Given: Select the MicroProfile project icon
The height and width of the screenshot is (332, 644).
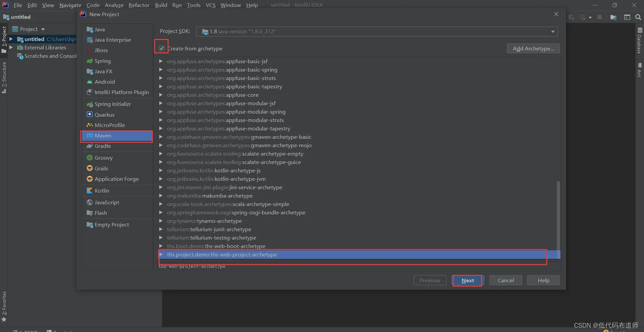Looking at the screenshot, I should pos(90,125).
